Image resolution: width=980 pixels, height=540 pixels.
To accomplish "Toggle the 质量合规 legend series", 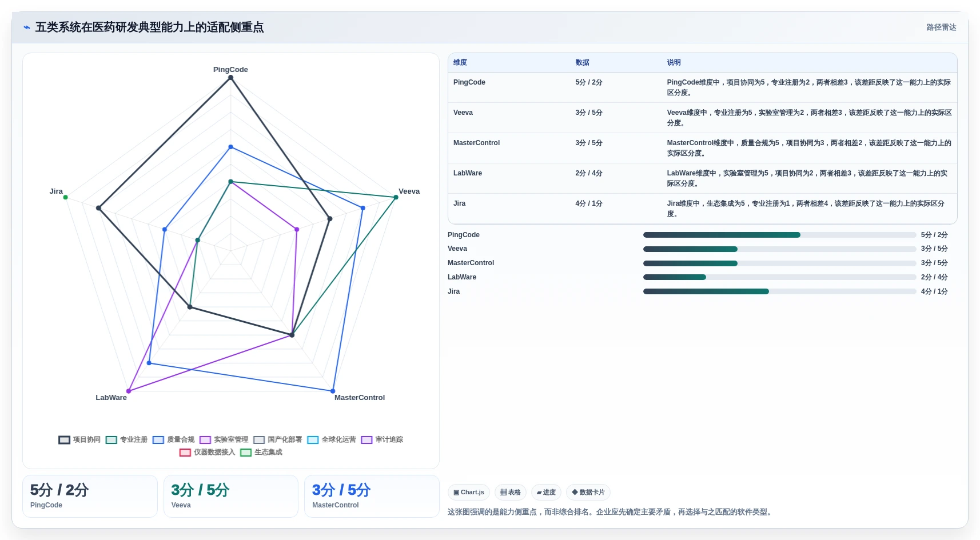I will [174, 439].
